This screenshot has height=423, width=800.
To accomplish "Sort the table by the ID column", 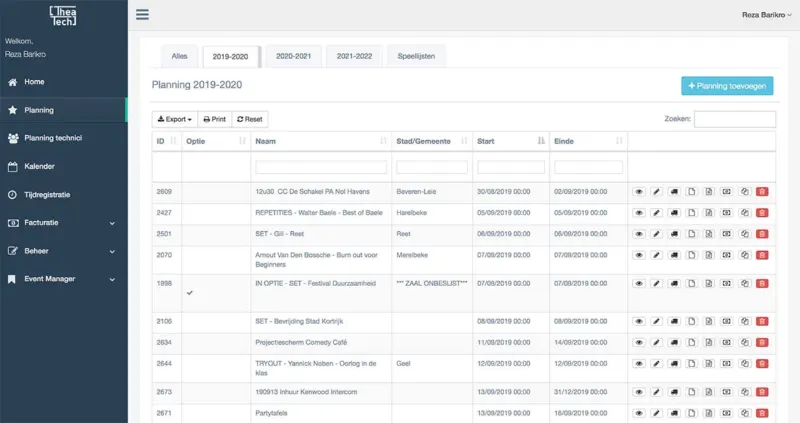I will click(166, 141).
